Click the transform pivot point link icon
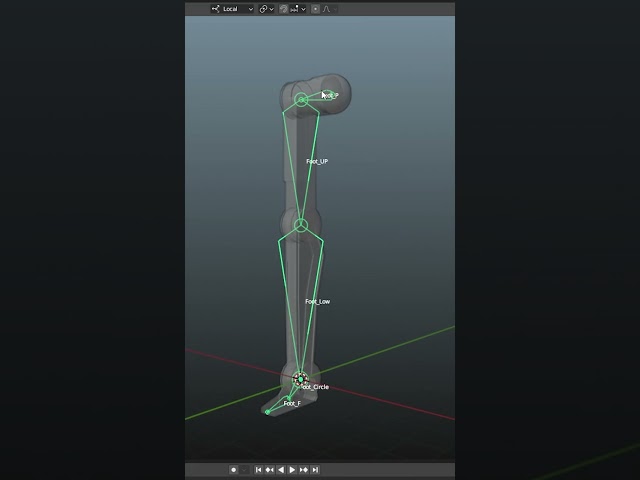Screen dimensions: 640x480 (263, 9)
